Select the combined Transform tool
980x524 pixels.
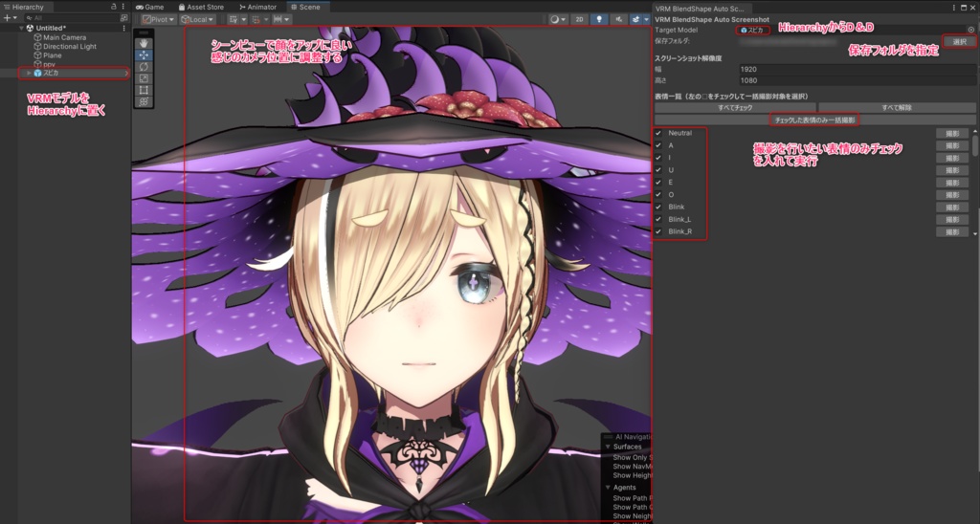144,101
